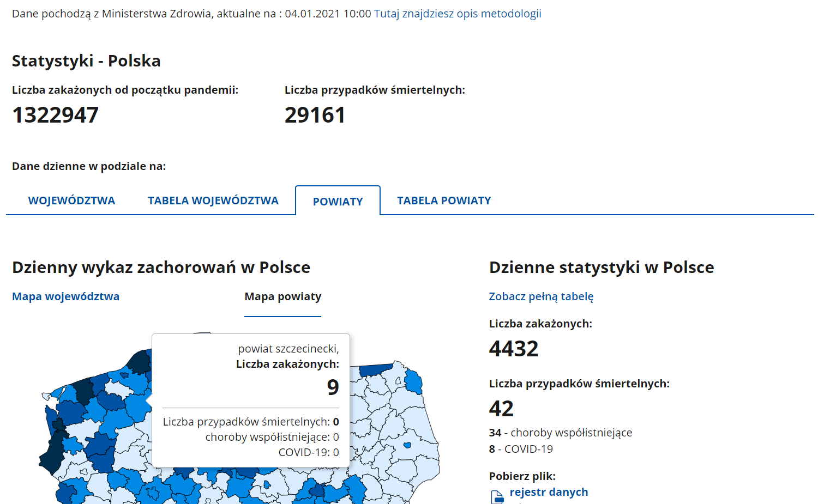Select the Mapa powiaty map tab
Image resolution: width=818 pixels, height=504 pixels.
click(x=283, y=296)
